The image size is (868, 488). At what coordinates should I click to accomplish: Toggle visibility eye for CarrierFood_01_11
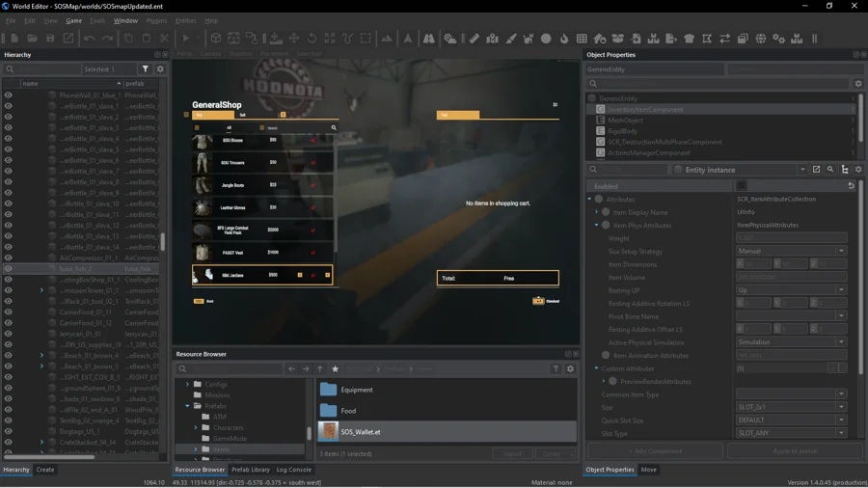click(9, 312)
